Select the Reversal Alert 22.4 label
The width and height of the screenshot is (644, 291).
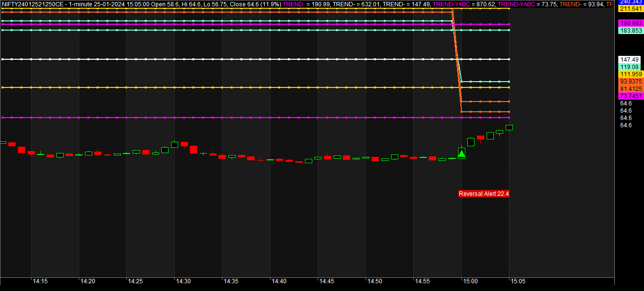(x=484, y=193)
